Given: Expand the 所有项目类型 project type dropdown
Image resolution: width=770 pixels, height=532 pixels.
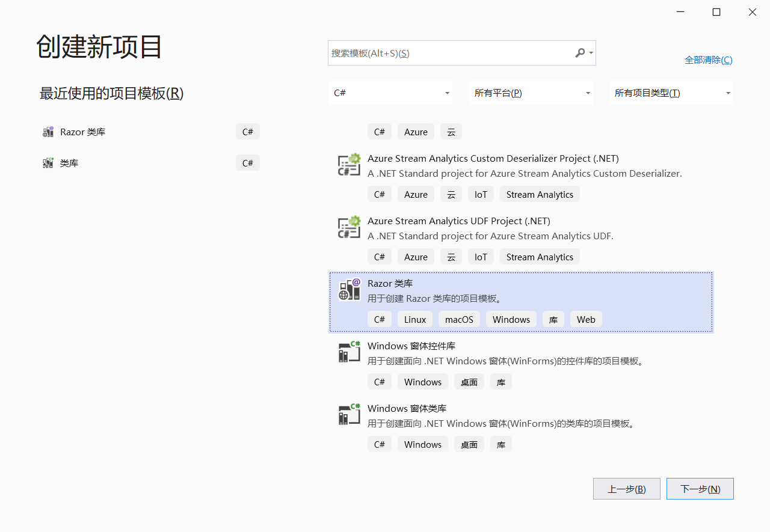Looking at the screenshot, I should tap(671, 93).
